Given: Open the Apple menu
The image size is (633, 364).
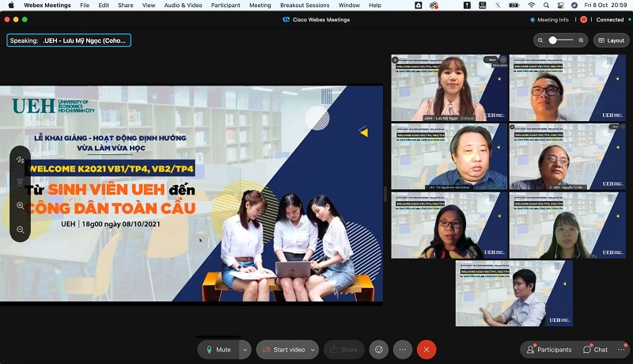Looking at the screenshot, I should (11, 6).
